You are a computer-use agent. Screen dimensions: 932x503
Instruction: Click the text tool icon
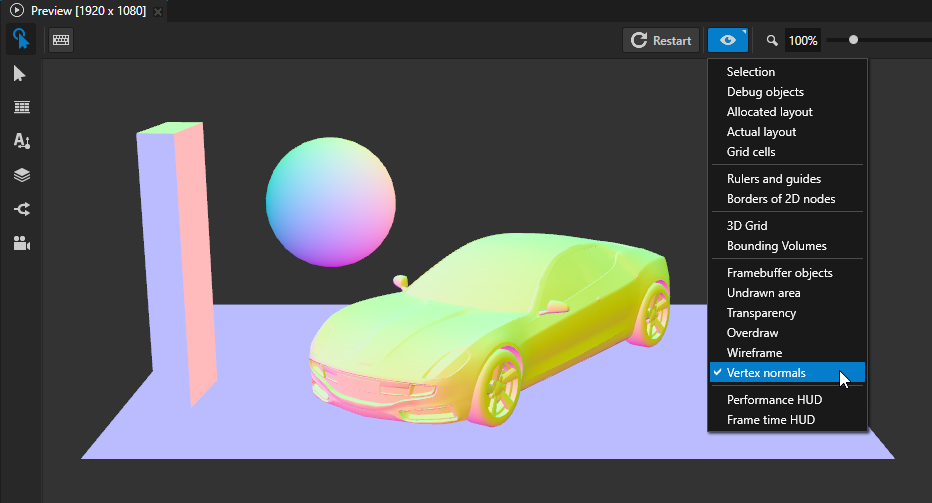point(21,141)
